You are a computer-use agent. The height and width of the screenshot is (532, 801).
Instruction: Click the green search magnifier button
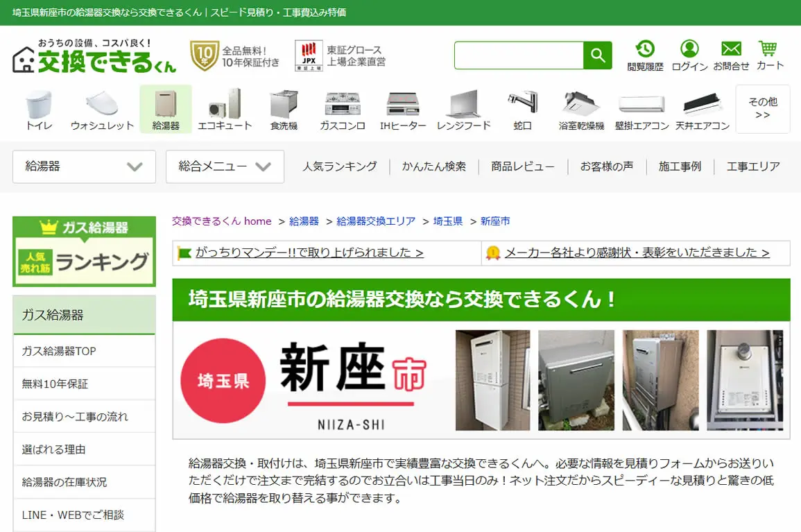coord(598,55)
